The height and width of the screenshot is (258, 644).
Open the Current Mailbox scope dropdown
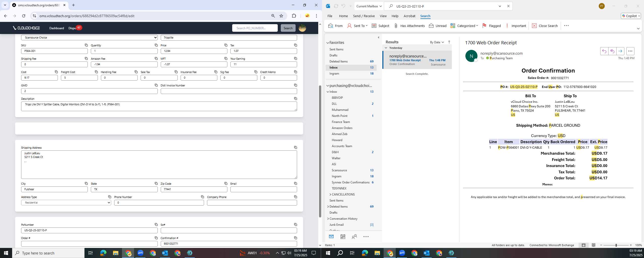(369, 6)
